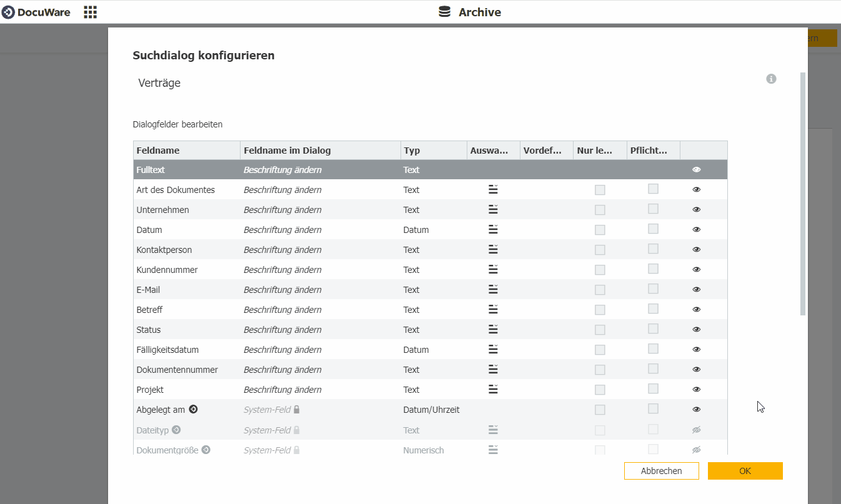Viewport: 841px width, 504px height.
Task: Check the required checkbox for Betreff
Action: tap(653, 309)
